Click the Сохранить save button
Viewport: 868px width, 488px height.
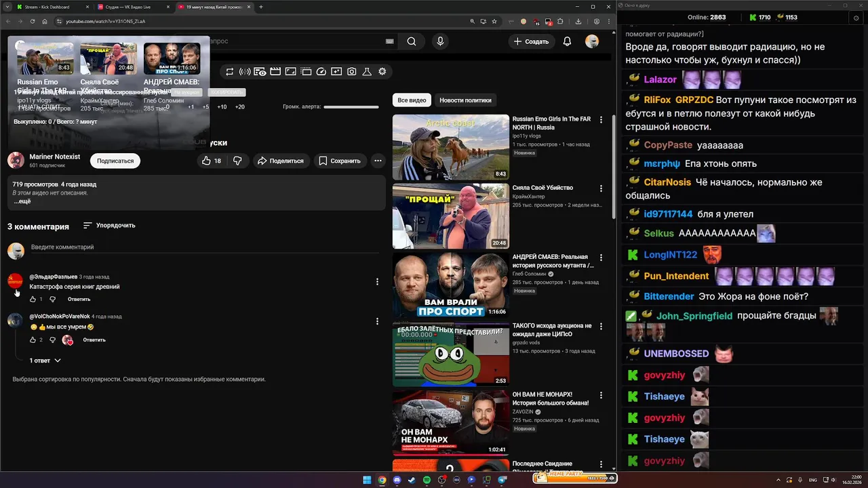pos(340,161)
